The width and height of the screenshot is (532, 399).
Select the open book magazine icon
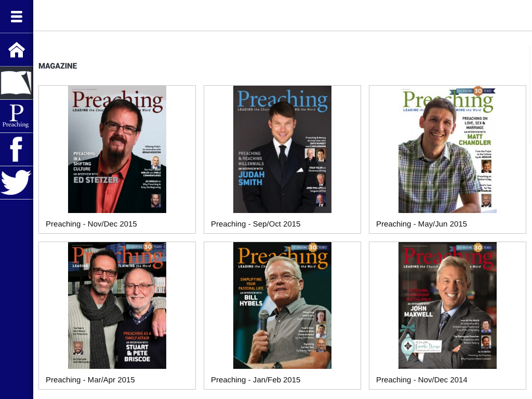point(17,83)
